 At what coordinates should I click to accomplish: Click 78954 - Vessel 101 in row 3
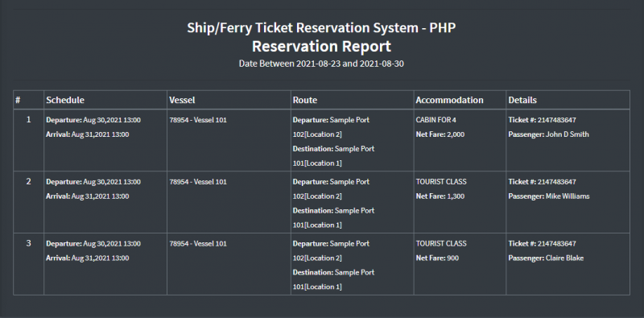click(198, 244)
